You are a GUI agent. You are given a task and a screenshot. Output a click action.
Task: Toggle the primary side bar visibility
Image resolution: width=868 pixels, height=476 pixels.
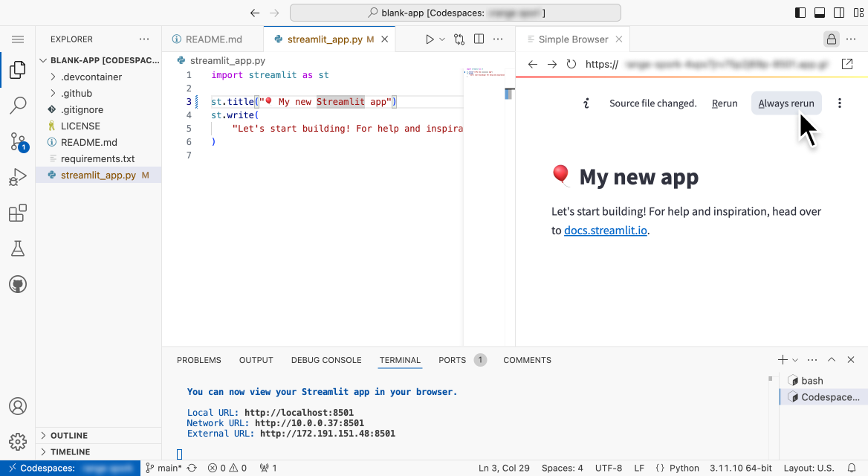click(799, 12)
